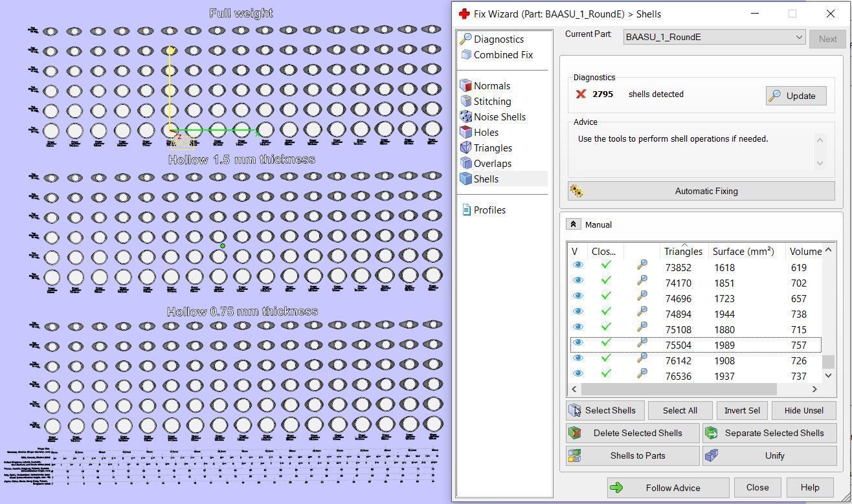Click the closed checkmark on row 76142
Screen dimensions: 852x504
pos(606,358)
